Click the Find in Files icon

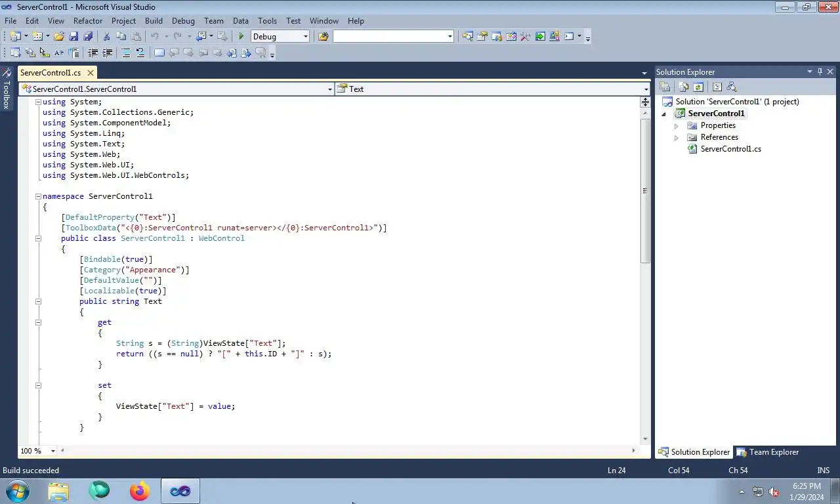pos(323,37)
